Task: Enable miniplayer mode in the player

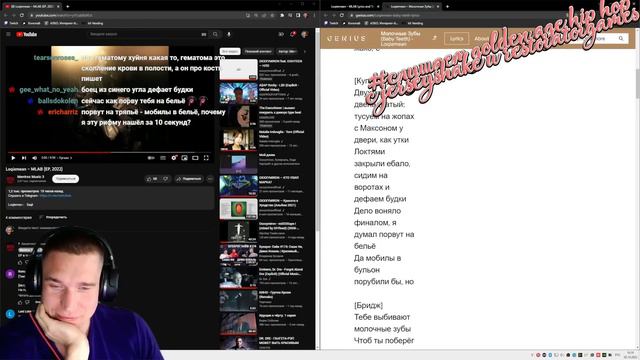Action: tap(184, 158)
